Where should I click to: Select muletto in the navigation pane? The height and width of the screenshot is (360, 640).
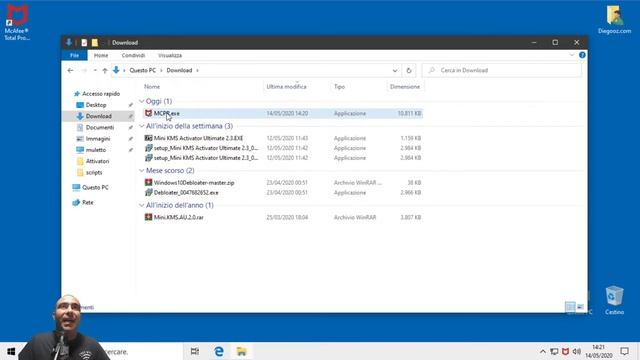pos(96,150)
